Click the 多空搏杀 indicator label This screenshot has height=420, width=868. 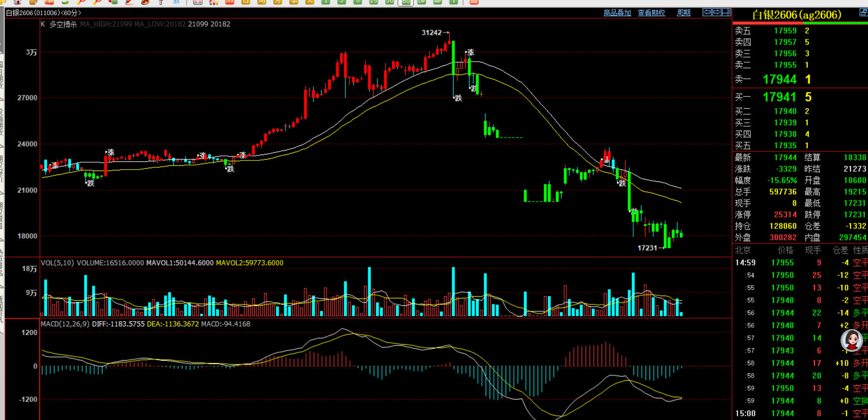(x=63, y=24)
